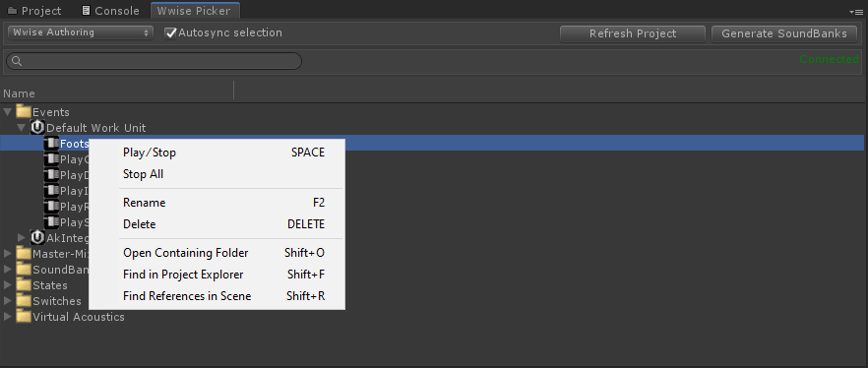Expand the Switches folder
Image resolution: width=868 pixels, height=368 pixels.
7,301
